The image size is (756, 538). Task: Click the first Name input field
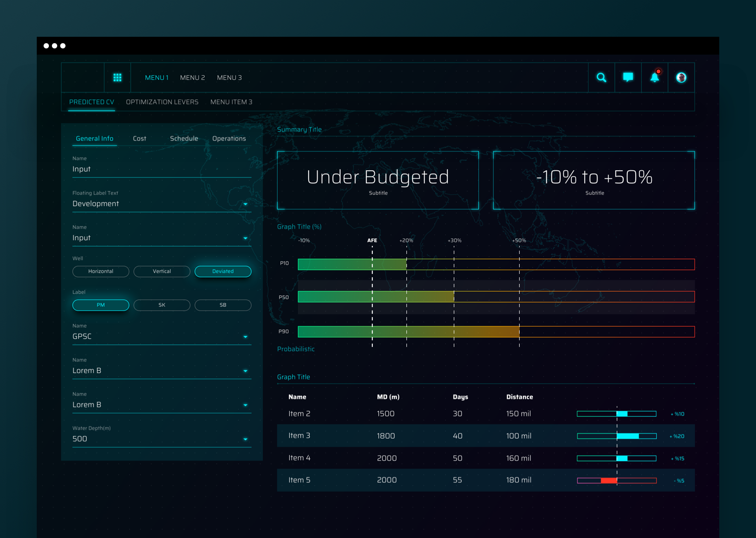[162, 169]
